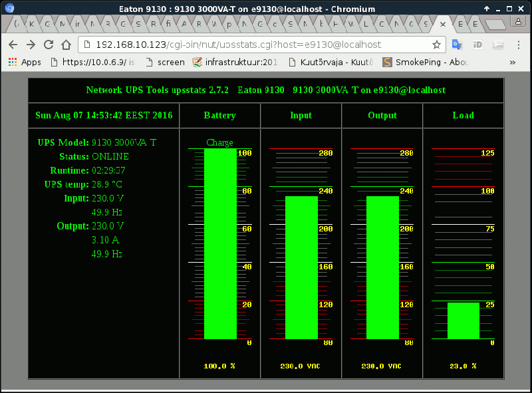
Task: Reload the upsstats page
Action: (49, 45)
